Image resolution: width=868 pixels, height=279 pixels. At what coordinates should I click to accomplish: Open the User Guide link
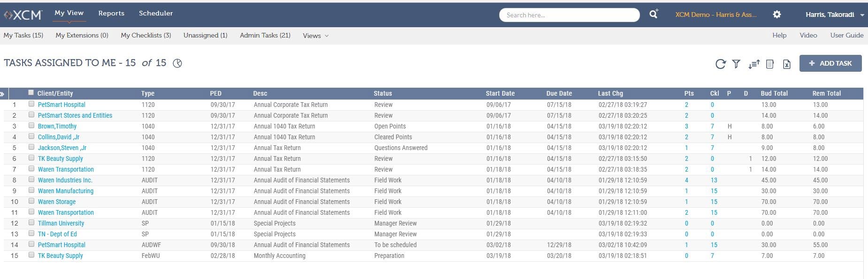(847, 35)
